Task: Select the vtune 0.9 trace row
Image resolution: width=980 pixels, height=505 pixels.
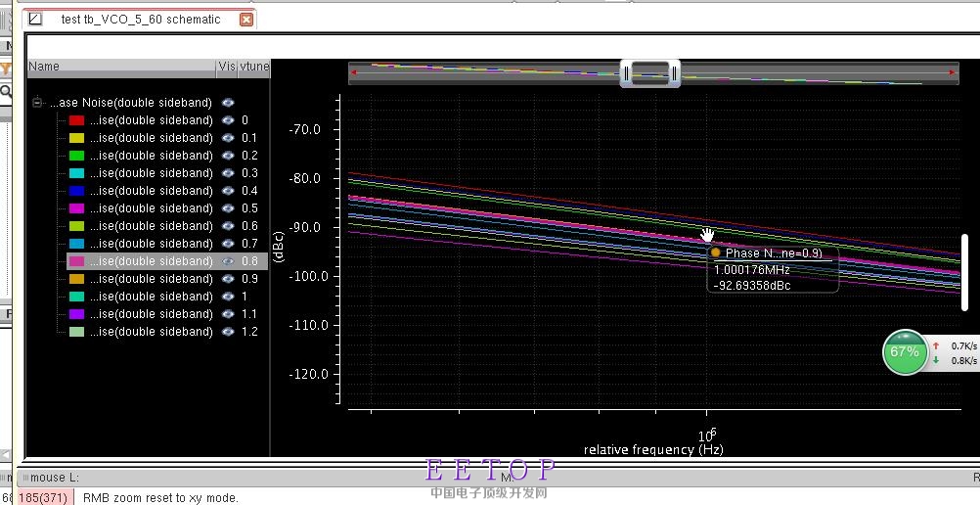Action: 151,279
